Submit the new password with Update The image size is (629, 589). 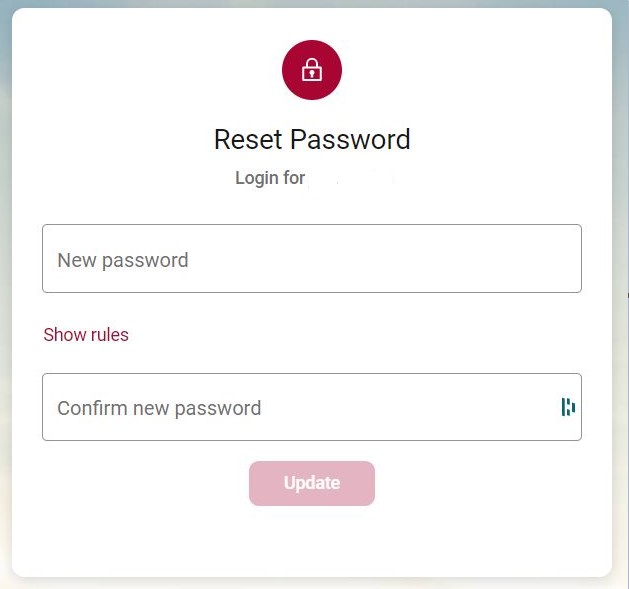[312, 483]
